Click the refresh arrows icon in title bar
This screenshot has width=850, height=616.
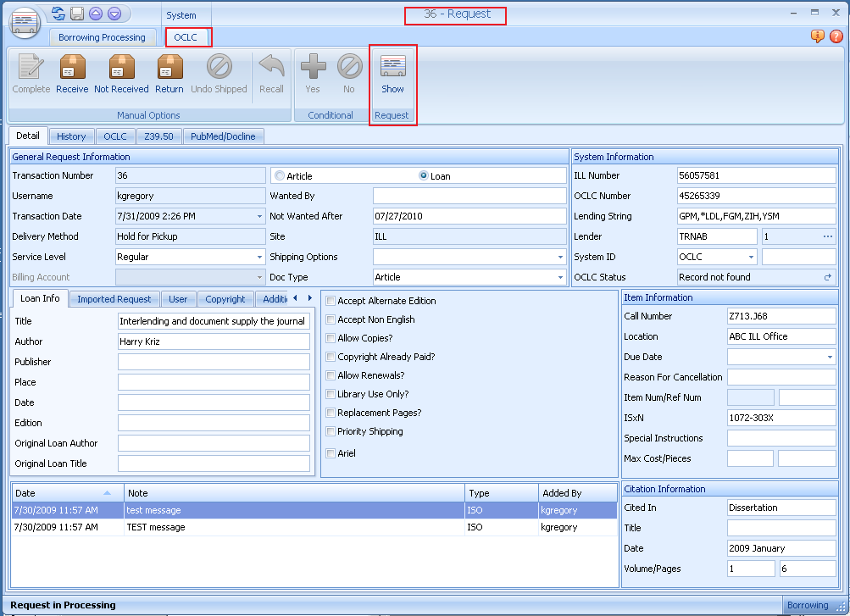click(x=58, y=14)
